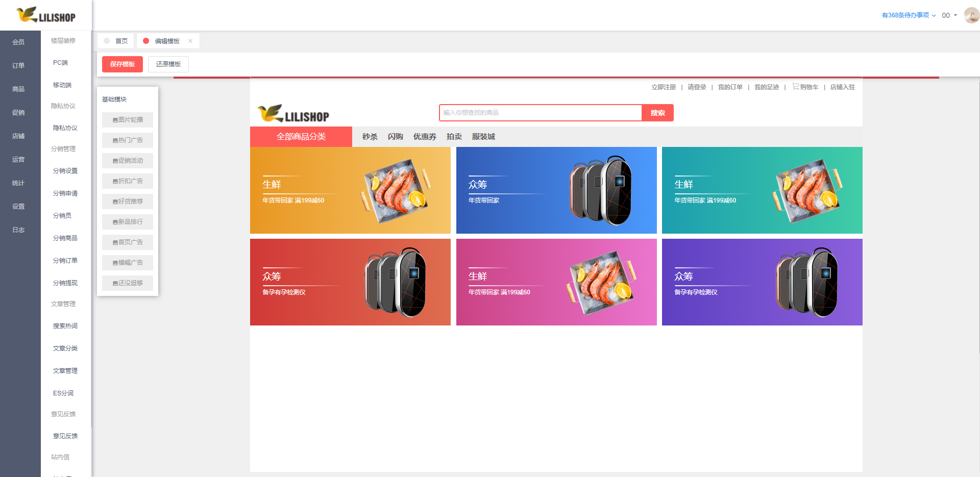Click the 保存模板 button
This screenshot has width=980, height=477.
(122, 64)
